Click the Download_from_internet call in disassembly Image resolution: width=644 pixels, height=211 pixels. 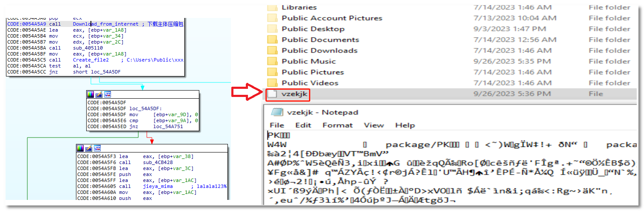click(x=105, y=24)
